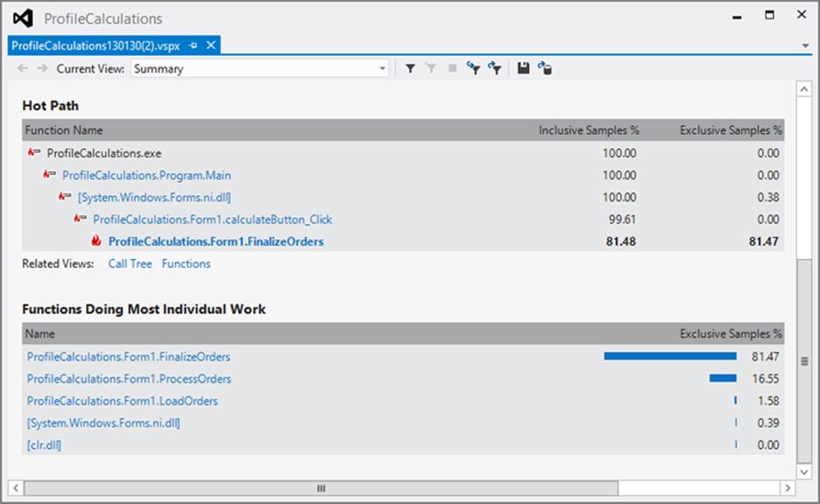Image resolution: width=820 pixels, height=504 pixels.
Task: Open the Current View Summary dropdown
Action: tap(259, 68)
